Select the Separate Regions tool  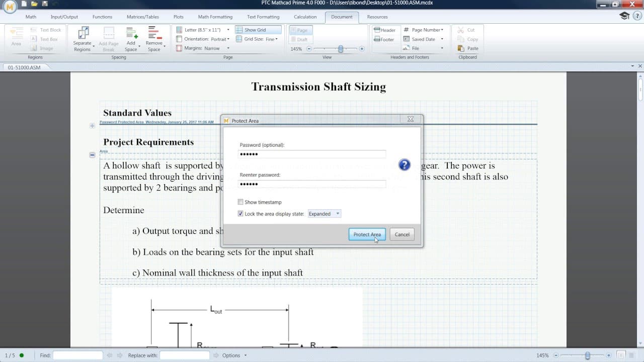tap(82, 38)
